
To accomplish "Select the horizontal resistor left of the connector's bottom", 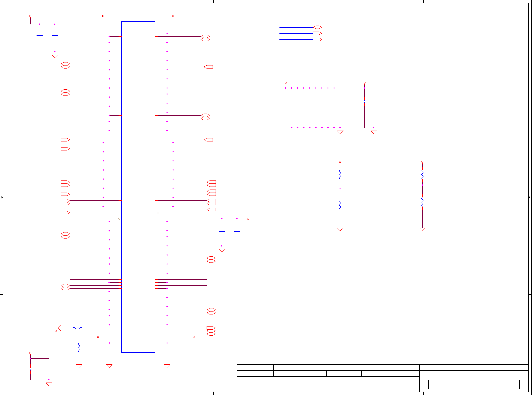I will pos(77,328).
